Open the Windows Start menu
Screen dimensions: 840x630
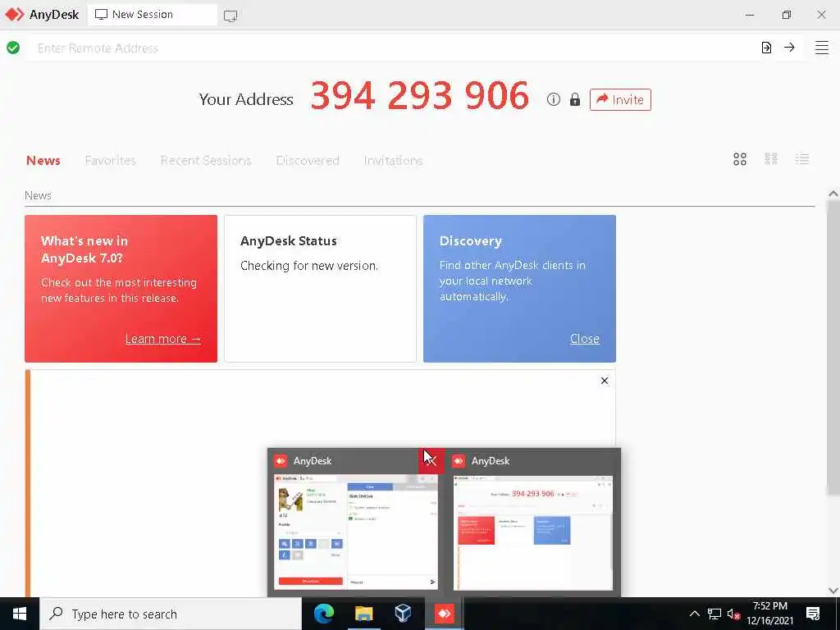(20, 614)
